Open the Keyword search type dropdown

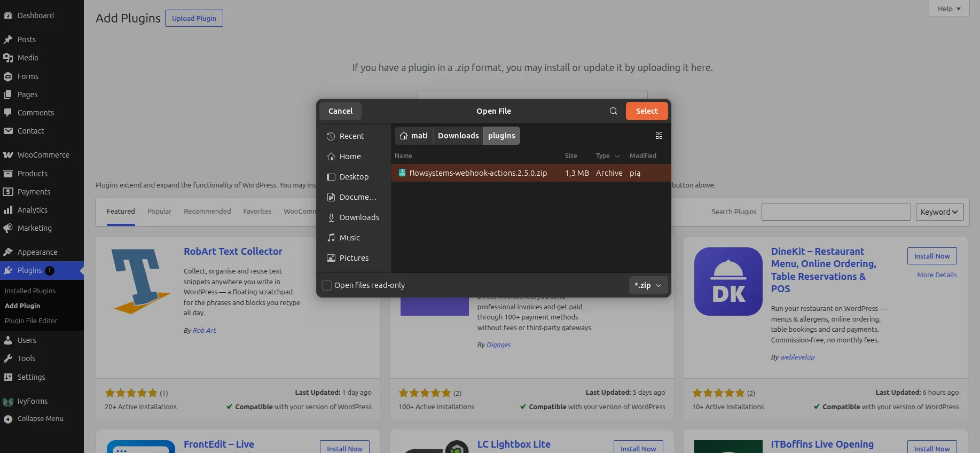939,212
